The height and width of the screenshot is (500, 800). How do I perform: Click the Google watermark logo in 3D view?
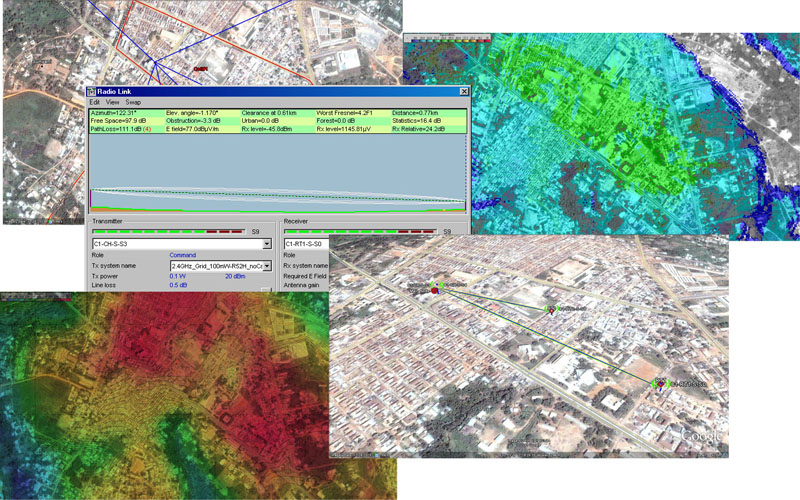[x=702, y=437]
